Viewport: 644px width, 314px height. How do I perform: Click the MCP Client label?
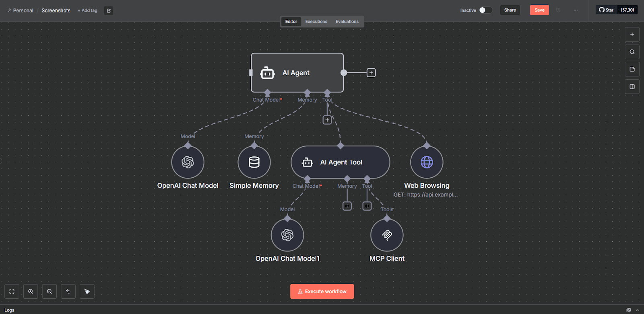(x=387, y=259)
